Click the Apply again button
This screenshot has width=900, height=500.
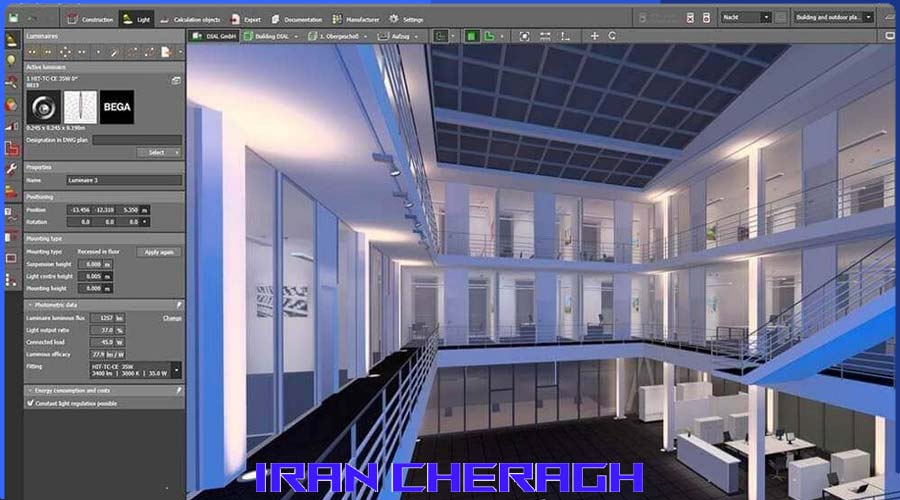click(x=159, y=252)
